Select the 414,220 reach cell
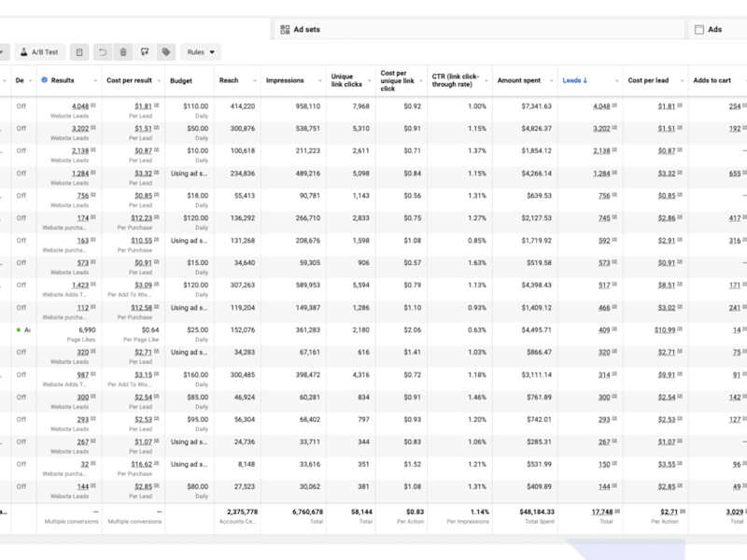 [237, 110]
